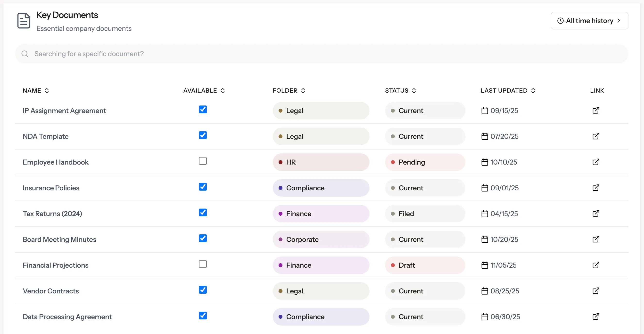Image resolution: width=644 pixels, height=334 pixels.
Task: Open the Data Processing Agreement link icon
Action: 596,317
